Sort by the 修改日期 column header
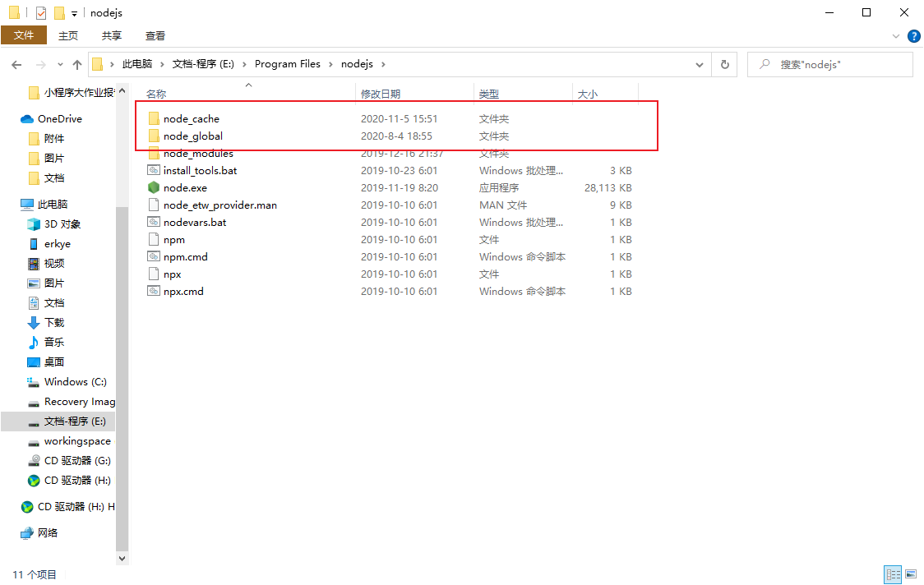 (380, 94)
